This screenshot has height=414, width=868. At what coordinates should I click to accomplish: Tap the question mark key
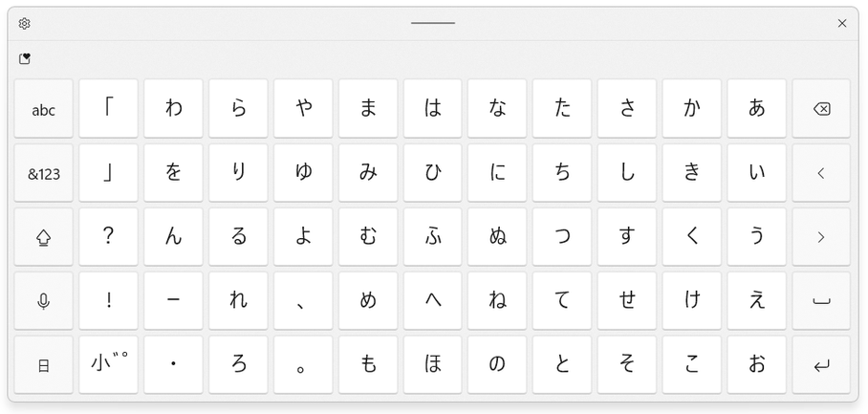pyautogui.click(x=109, y=237)
